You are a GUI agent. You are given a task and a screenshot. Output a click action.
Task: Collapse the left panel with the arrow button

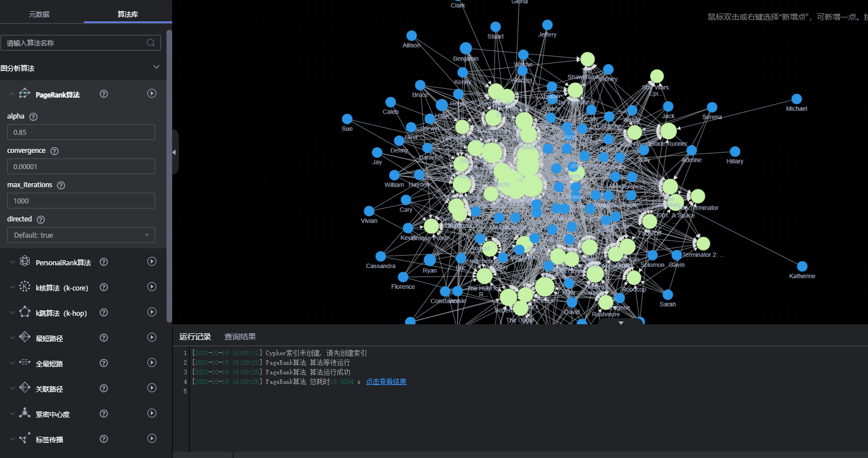174,152
